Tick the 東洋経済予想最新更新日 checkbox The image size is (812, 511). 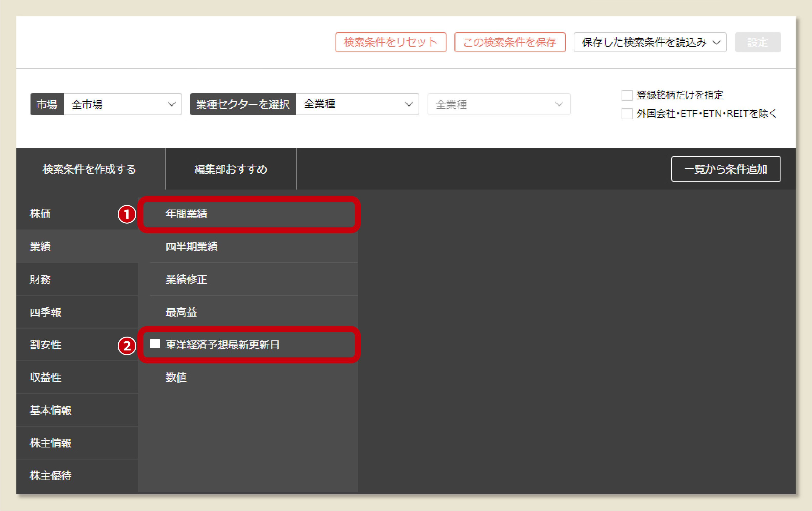(x=155, y=344)
